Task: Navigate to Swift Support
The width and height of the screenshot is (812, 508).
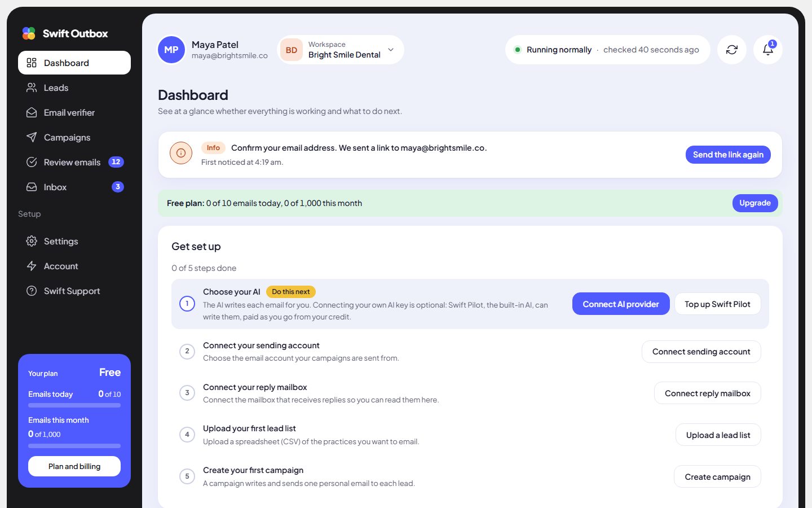Action: [x=74, y=291]
